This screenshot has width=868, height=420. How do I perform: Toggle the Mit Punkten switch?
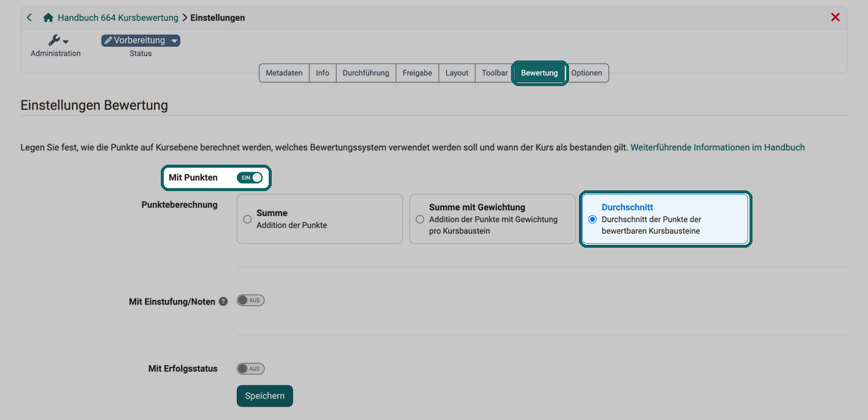(x=249, y=178)
